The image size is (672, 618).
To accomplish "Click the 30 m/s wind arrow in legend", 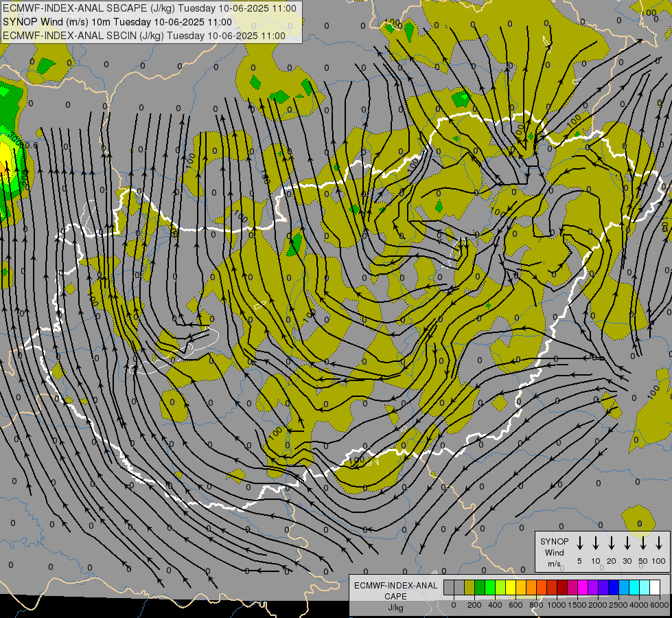I will (x=627, y=543).
